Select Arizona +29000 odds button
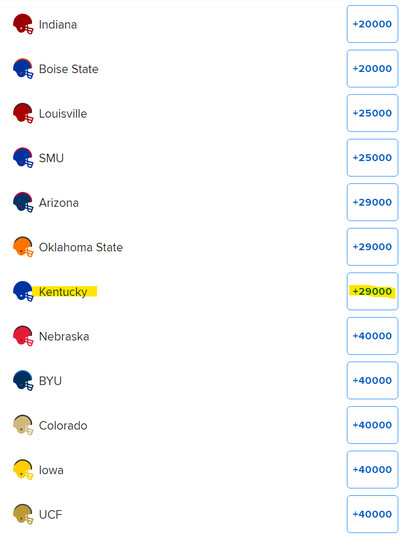The height and width of the screenshot is (537, 400). (x=372, y=202)
